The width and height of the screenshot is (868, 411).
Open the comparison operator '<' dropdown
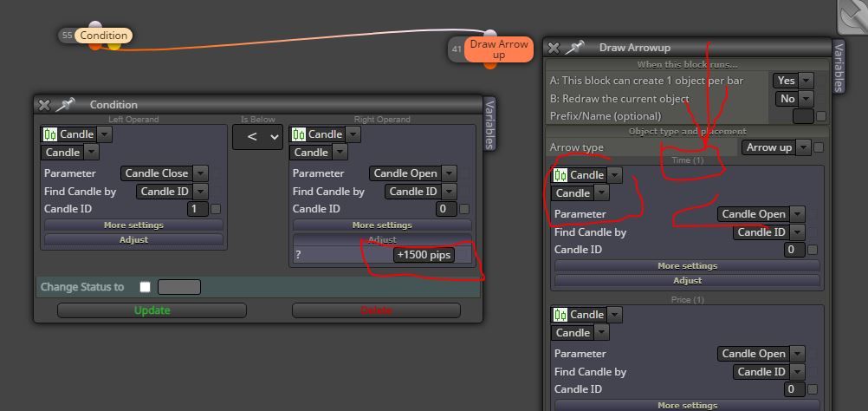[257, 137]
